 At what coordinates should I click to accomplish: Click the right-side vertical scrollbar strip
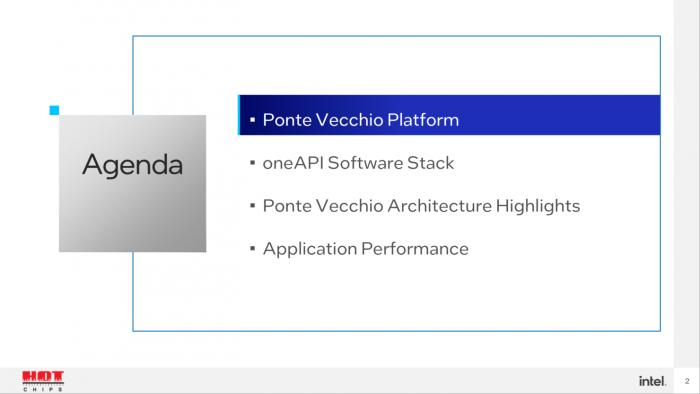pos(687,183)
